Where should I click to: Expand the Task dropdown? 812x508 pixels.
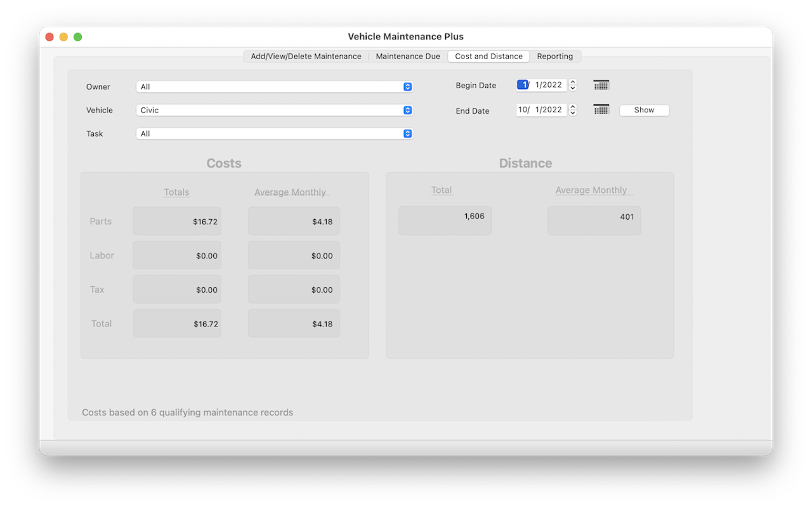[x=275, y=134]
